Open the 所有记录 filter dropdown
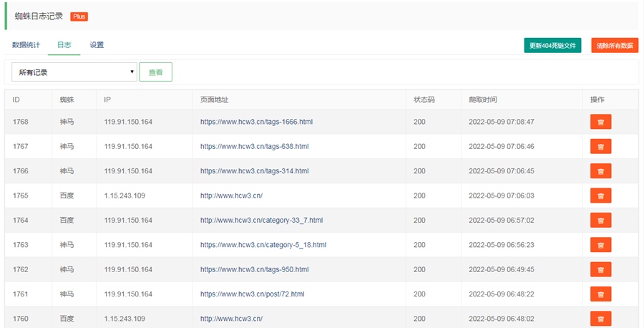The height and width of the screenshot is (328, 644). (74, 72)
